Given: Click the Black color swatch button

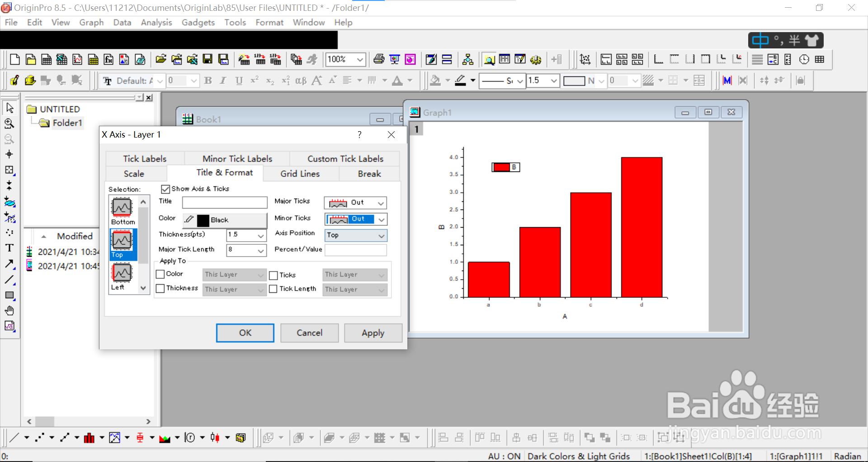Looking at the screenshot, I should 225,220.
